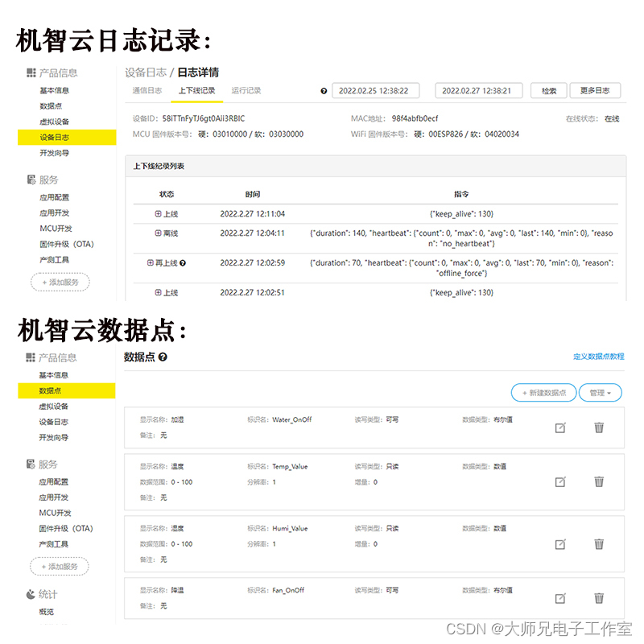Click 添加服务 in the log page sidebar
The width and height of the screenshot is (644, 644).
[x=60, y=283]
